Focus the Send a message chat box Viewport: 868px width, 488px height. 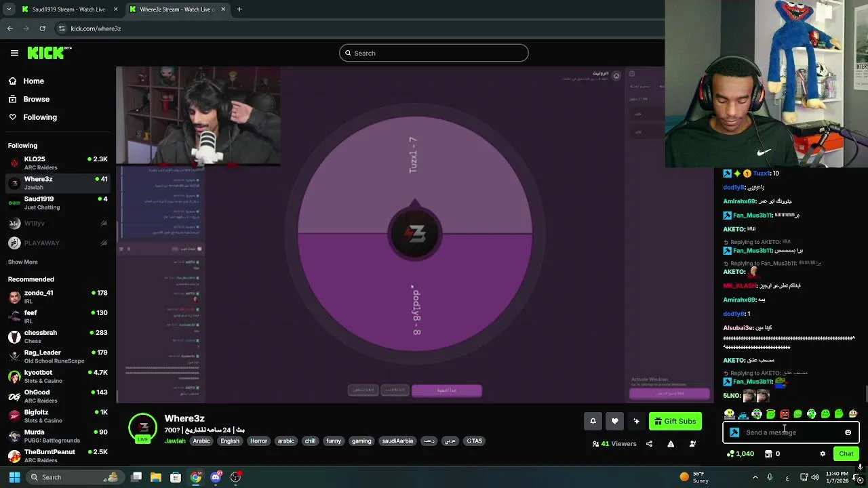(790, 432)
